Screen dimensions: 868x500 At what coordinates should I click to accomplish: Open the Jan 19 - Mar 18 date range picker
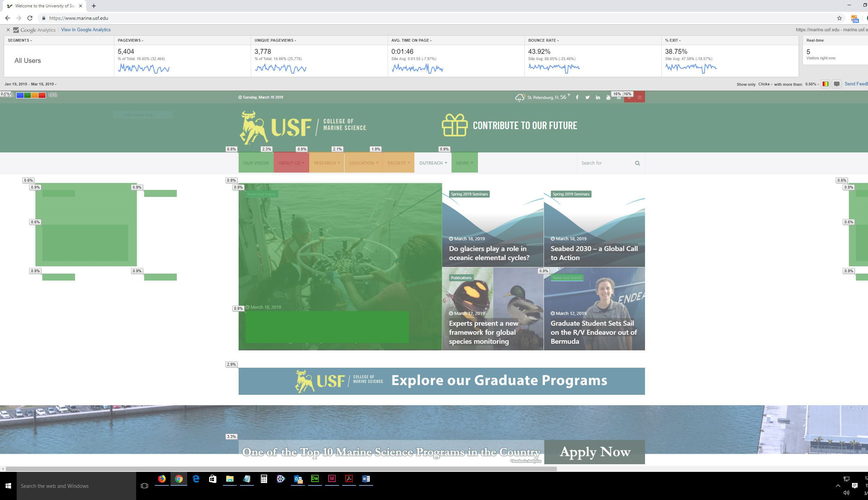pyautogui.click(x=31, y=84)
